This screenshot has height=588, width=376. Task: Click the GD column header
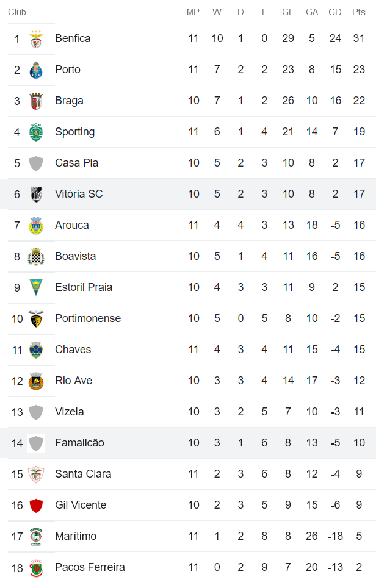335,12
